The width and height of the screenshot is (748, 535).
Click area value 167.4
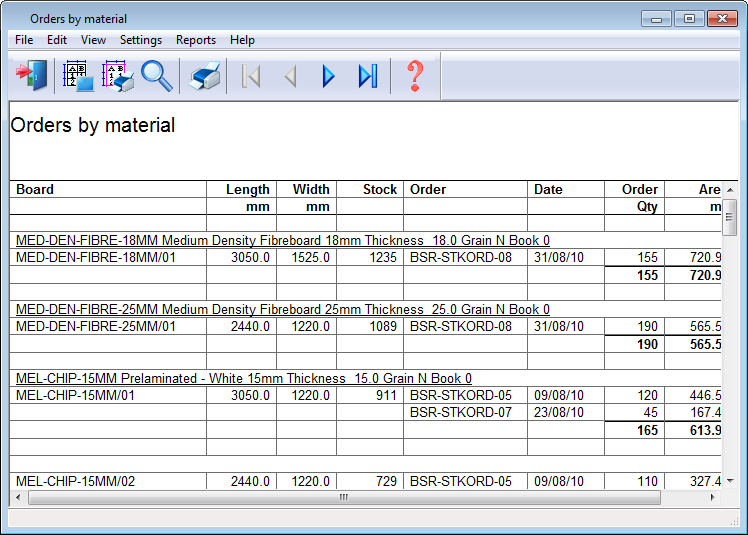(x=705, y=412)
